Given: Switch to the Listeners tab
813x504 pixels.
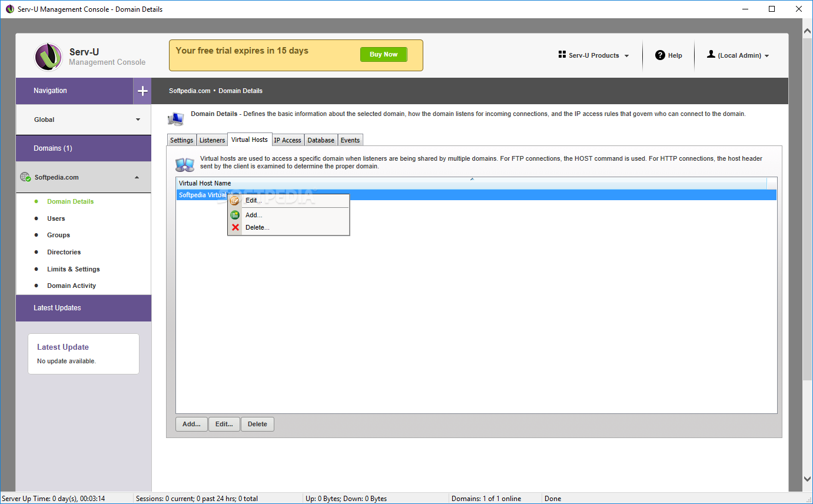Looking at the screenshot, I should 212,140.
